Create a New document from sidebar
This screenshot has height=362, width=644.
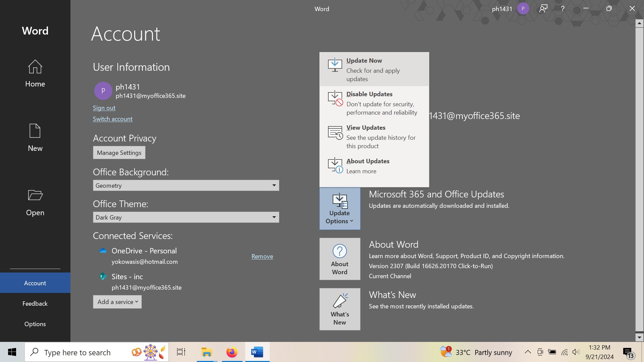point(35,138)
